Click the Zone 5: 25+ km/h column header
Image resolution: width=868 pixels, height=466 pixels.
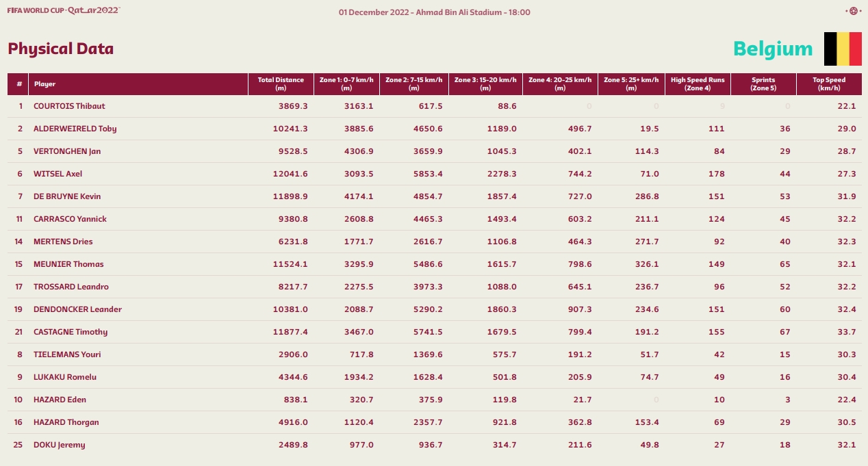[x=631, y=84]
